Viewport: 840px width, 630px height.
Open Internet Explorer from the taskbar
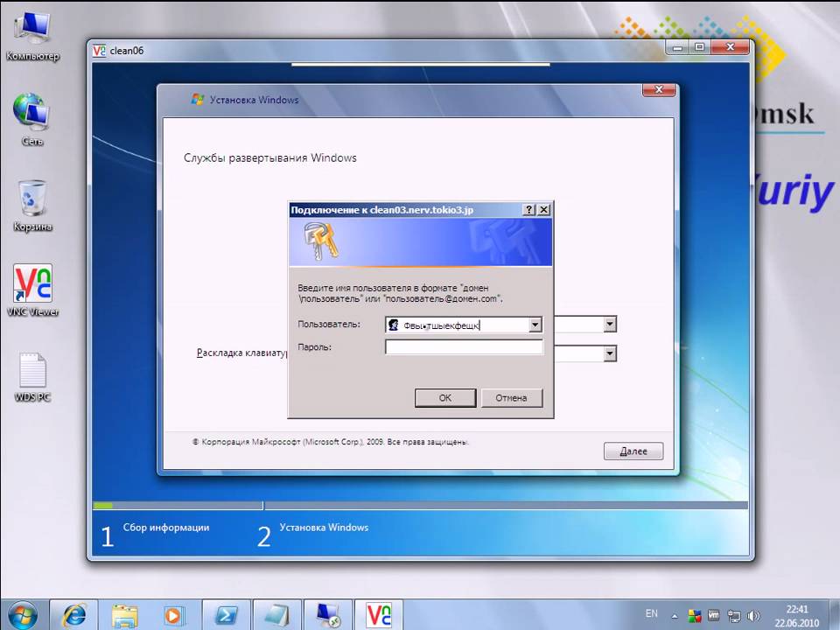coord(73,615)
